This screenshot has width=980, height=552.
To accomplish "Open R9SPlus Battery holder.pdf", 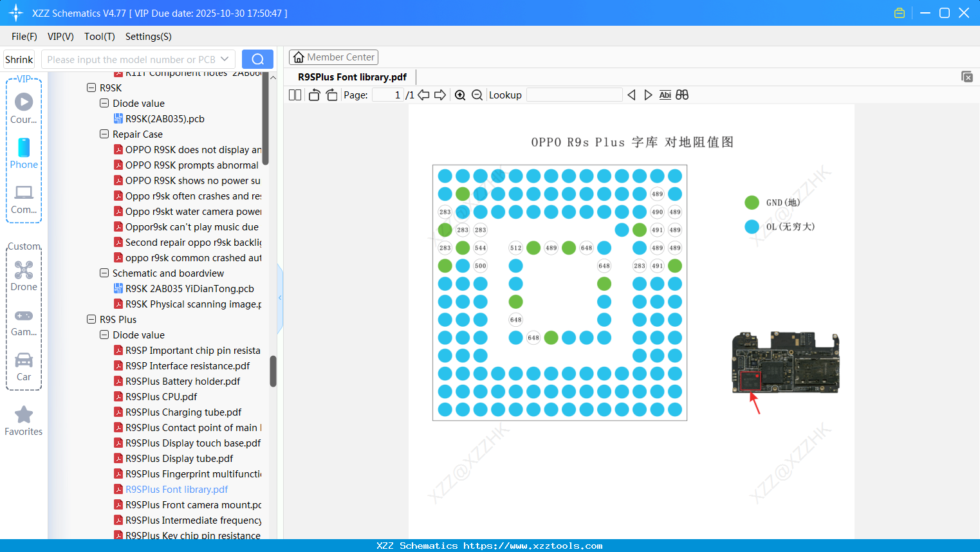I will (183, 381).
